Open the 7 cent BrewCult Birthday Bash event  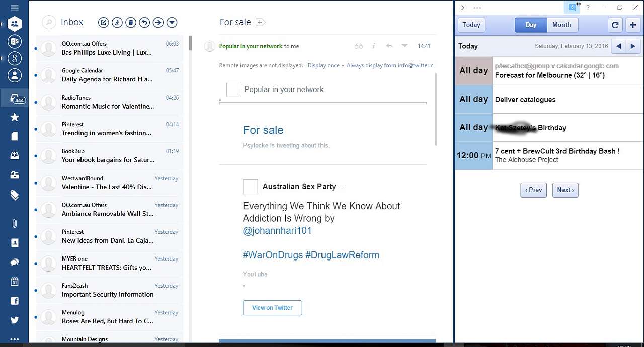point(549,155)
